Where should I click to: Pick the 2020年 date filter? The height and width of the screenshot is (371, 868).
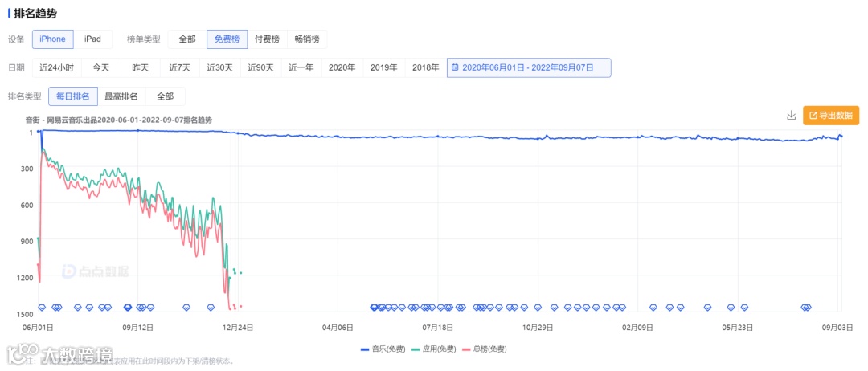click(342, 68)
